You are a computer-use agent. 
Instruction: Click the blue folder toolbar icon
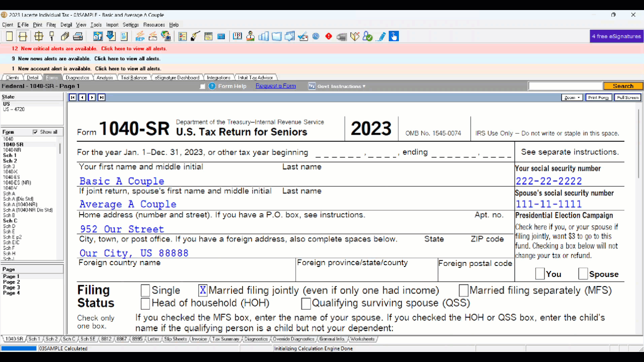point(276,36)
